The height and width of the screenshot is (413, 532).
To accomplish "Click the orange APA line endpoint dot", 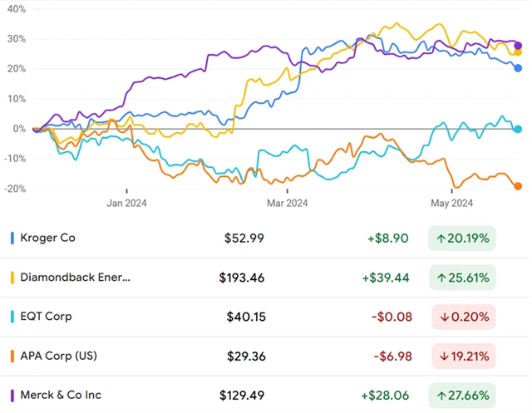I will (x=518, y=186).
